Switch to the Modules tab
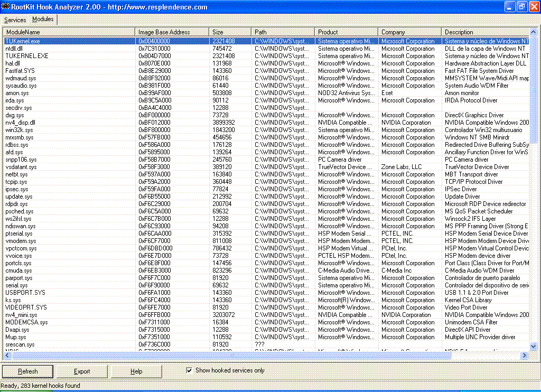This screenshot has width=541, height=392. [43, 20]
